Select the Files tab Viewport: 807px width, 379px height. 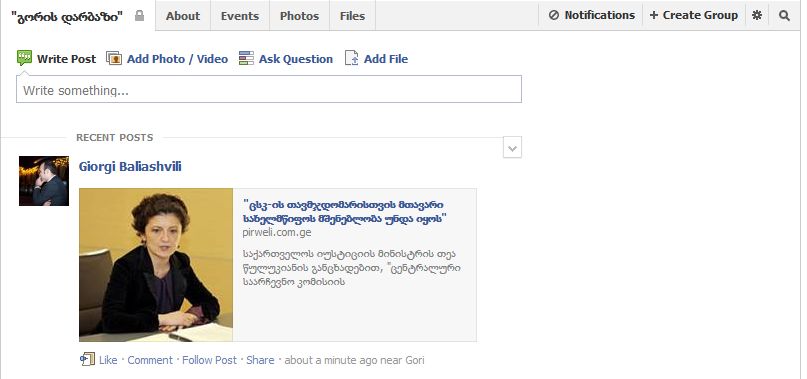click(x=353, y=16)
